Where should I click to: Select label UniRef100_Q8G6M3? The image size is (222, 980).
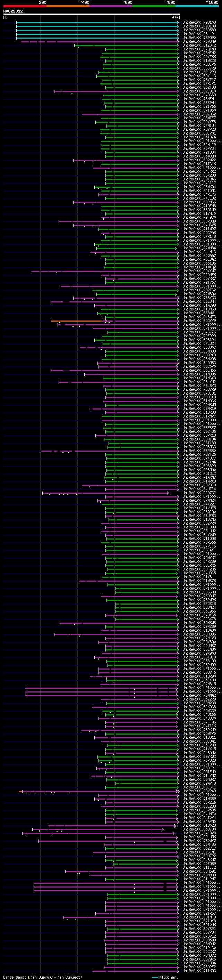(199, 592)
